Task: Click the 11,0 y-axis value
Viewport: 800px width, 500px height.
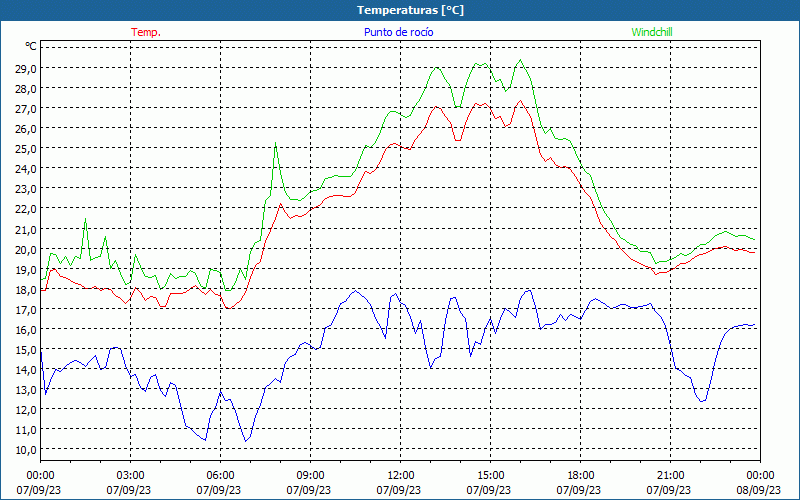Action: click(26, 430)
